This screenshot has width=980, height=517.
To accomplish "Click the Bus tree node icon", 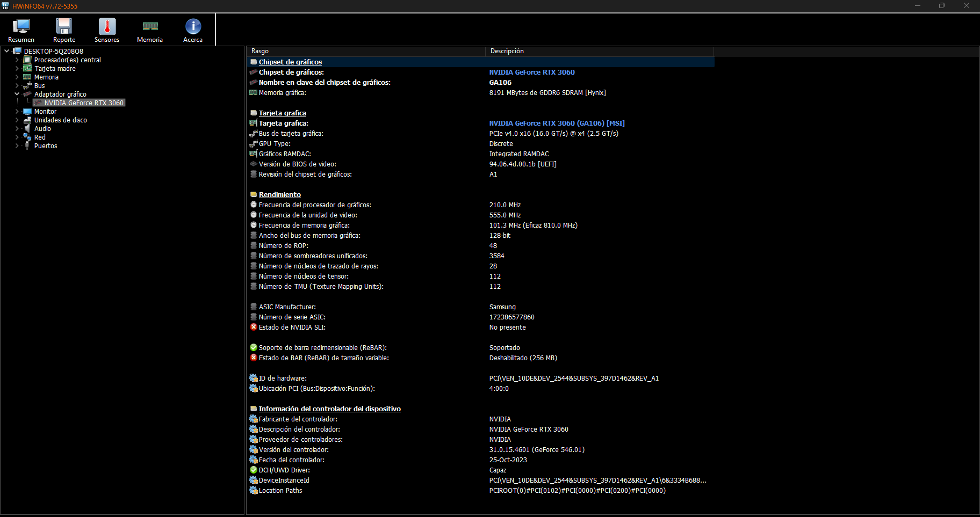I will click(27, 86).
